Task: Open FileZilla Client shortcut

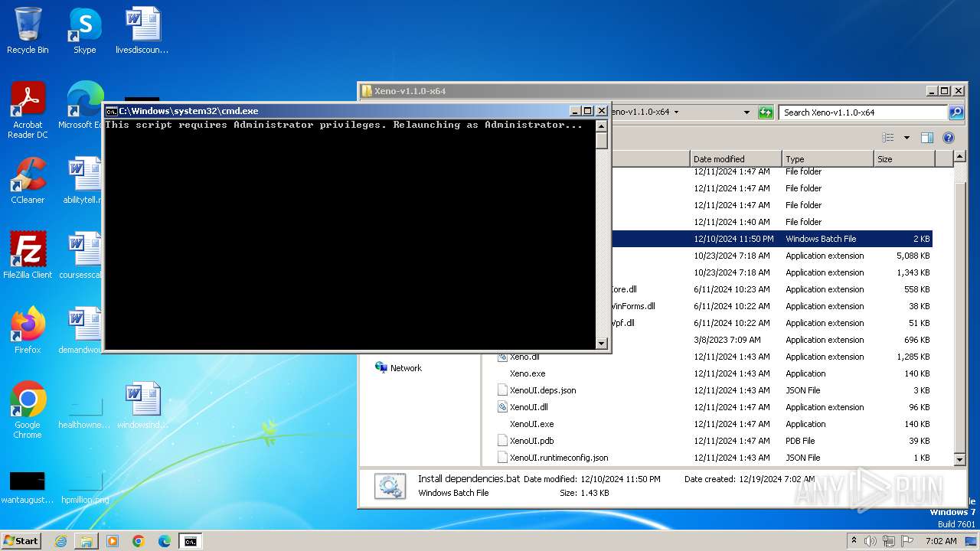Action: (28, 255)
